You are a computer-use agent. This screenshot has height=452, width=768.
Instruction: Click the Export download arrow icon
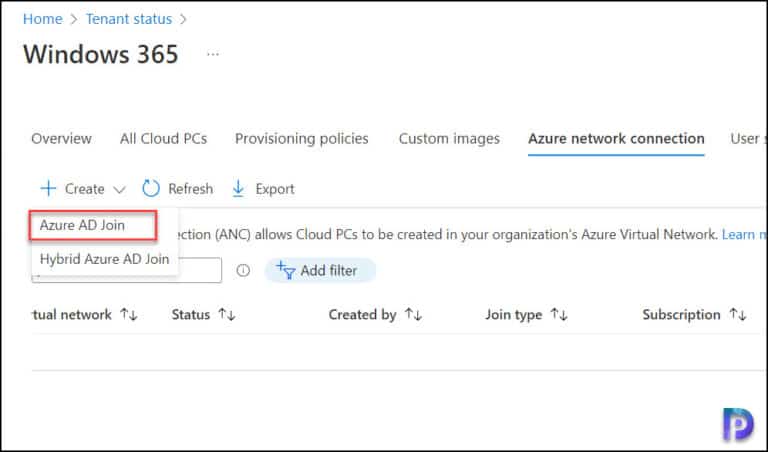click(238, 189)
